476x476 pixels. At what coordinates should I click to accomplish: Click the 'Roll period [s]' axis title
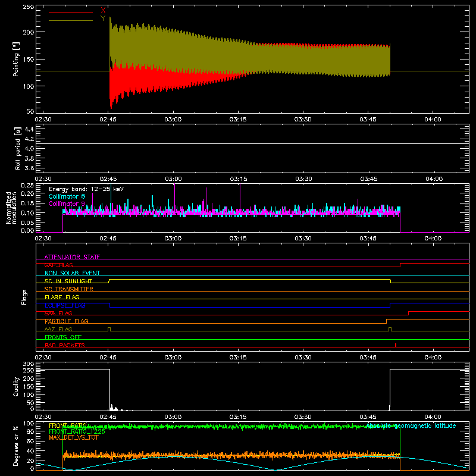pos(17,148)
